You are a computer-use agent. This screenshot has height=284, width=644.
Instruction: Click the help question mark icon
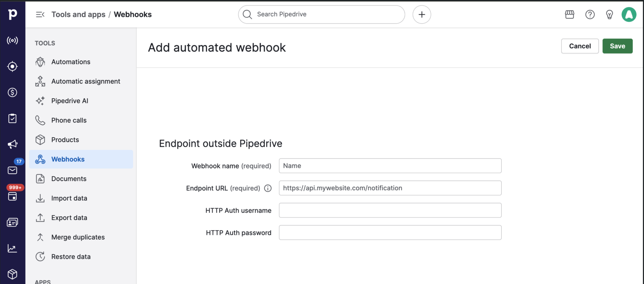[x=590, y=14]
